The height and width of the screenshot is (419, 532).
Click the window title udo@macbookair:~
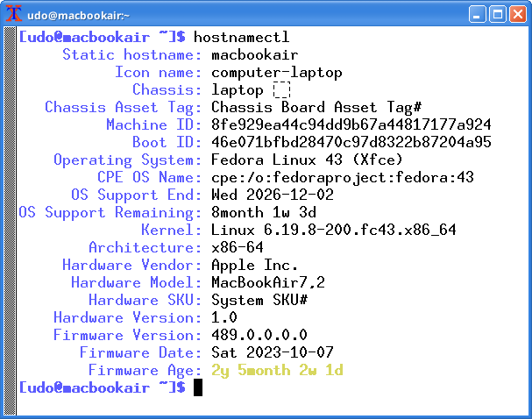(x=78, y=16)
